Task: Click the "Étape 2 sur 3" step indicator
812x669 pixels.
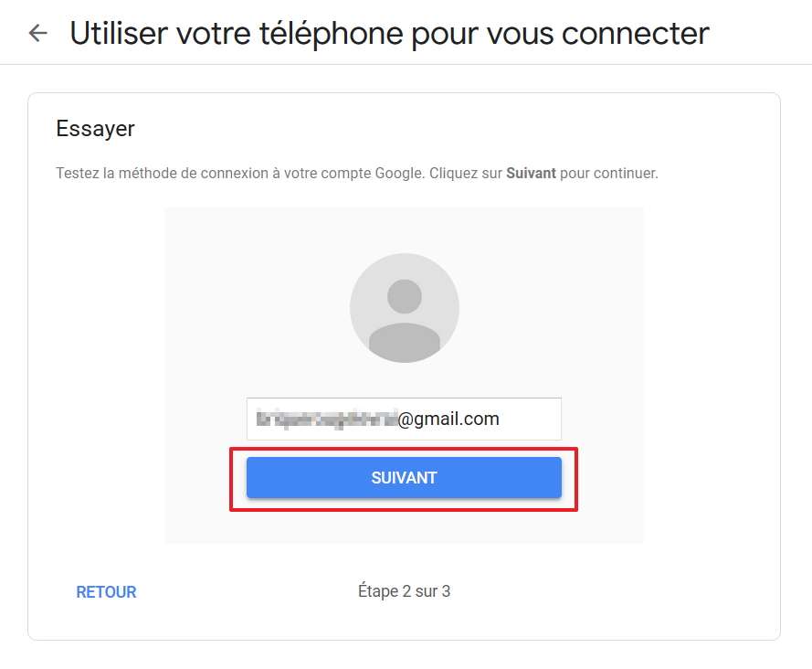Action: click(404, 591)
